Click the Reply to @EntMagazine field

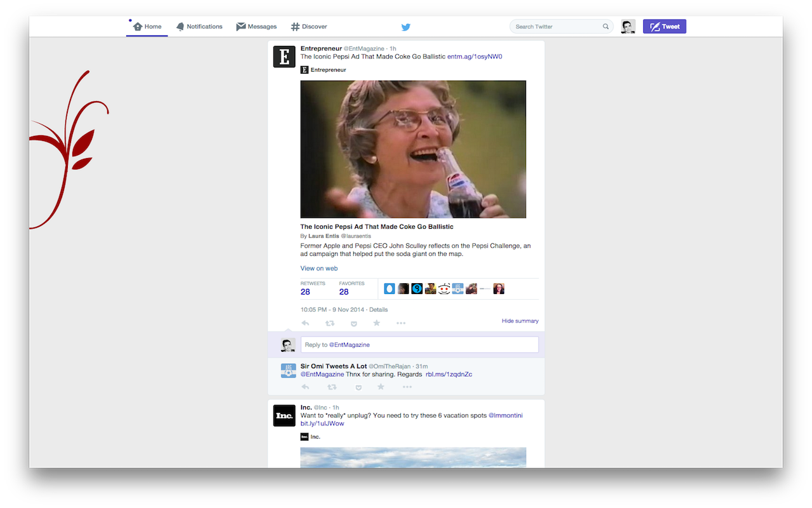click(419, 345)
